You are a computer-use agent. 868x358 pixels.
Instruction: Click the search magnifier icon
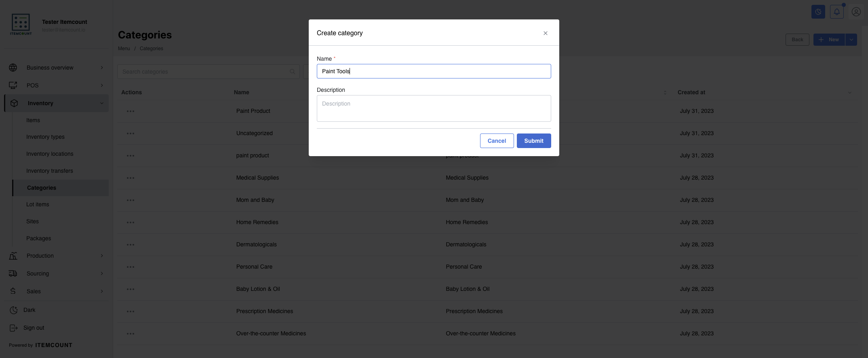click(x=292, y=72)
